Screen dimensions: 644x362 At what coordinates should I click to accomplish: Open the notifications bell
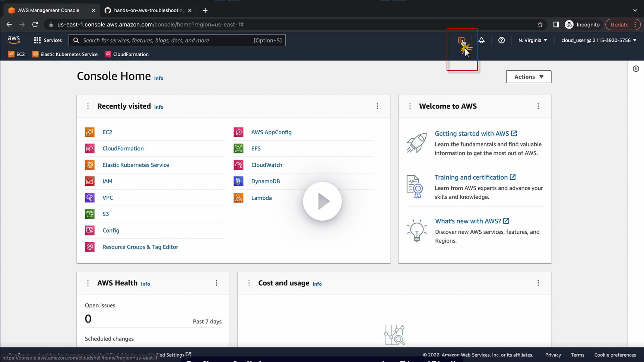click(x=482, y=40)
